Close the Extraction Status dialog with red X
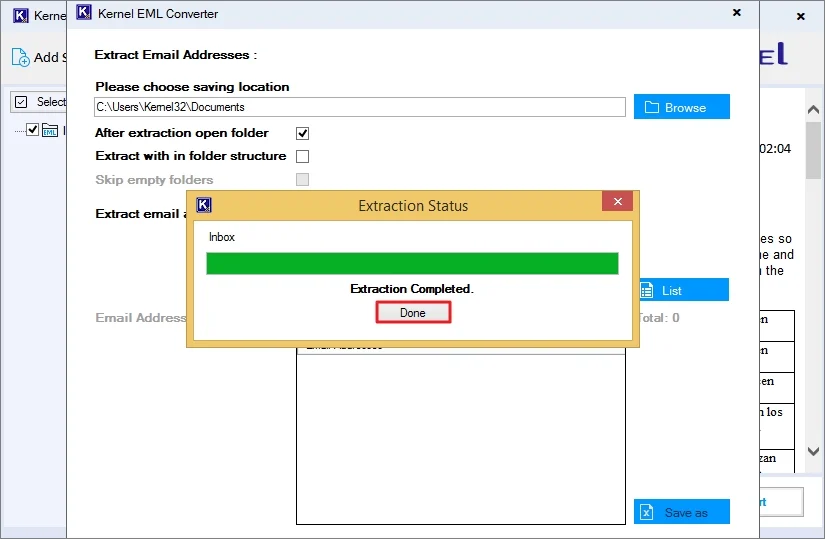 pyautogui.click(x=617, y=202)
